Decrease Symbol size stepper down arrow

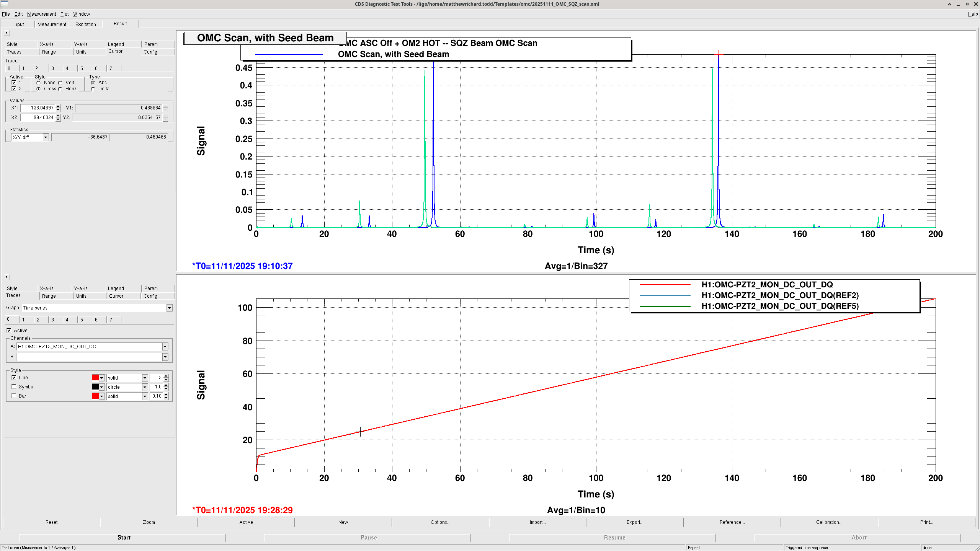(x=166, y=389)
